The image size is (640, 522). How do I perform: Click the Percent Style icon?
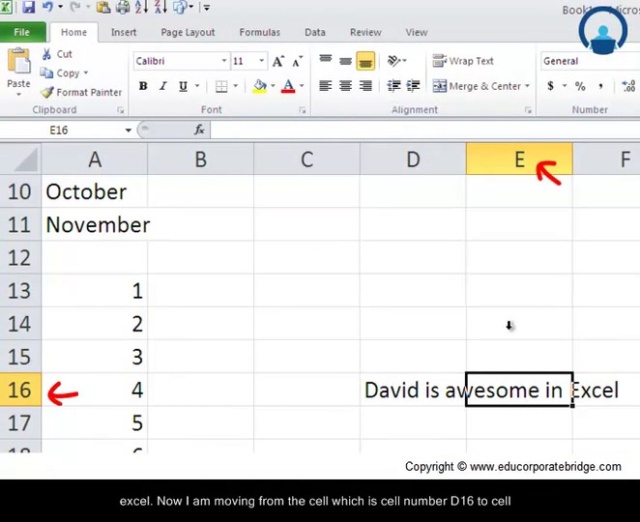pos(580,86)
